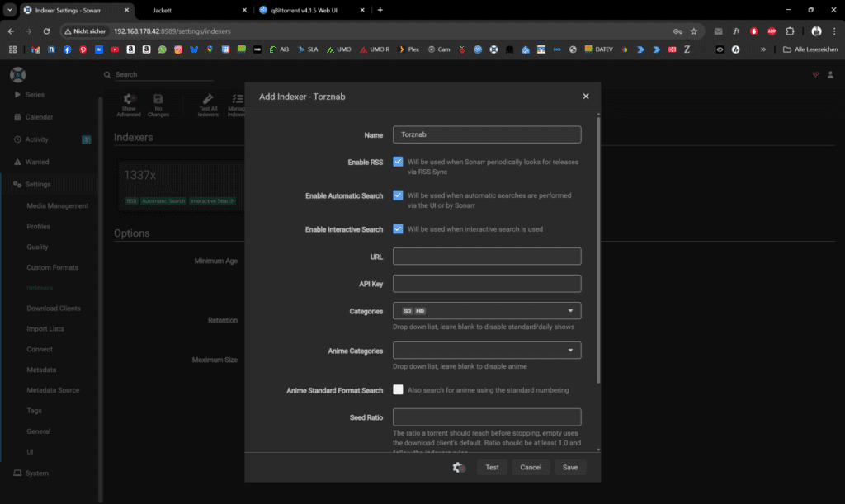This screenshot has height=504, width=845.
Task: Open the Plex bookmark
Action: [x=409, y=49]
